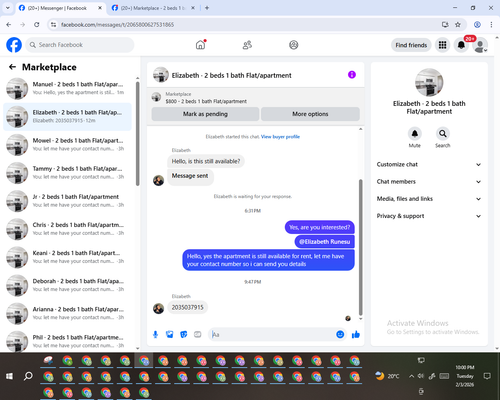Reload the page

point(37,24)
